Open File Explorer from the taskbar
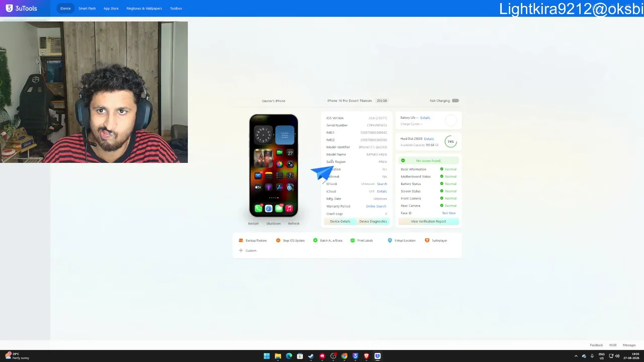Image resolution: width=644 pixels, height=362 pixels. 278,356
